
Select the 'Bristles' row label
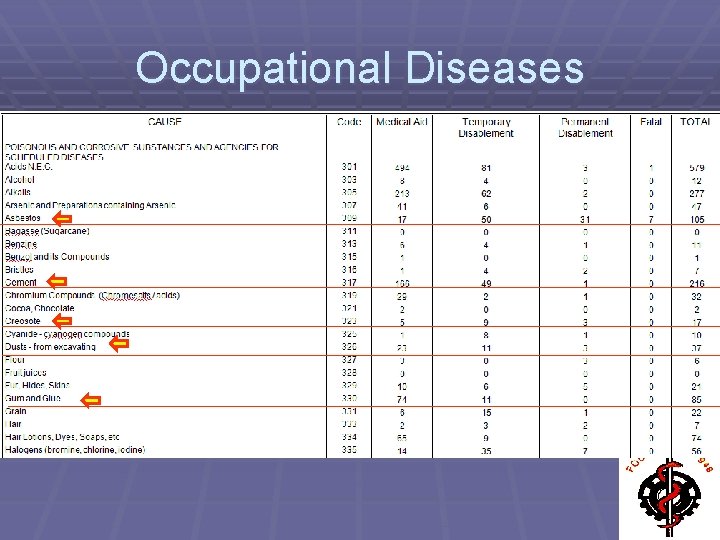click(x=19, y=270)
